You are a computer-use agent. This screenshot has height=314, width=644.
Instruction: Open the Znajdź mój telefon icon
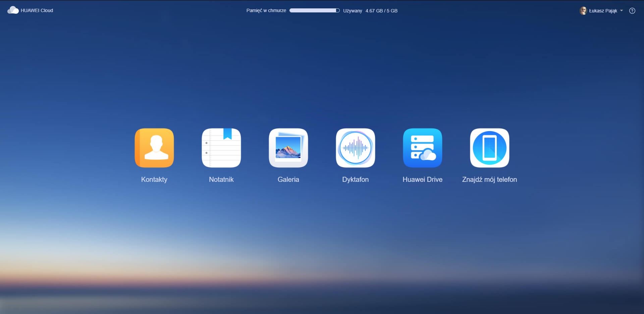pos(490,148)
